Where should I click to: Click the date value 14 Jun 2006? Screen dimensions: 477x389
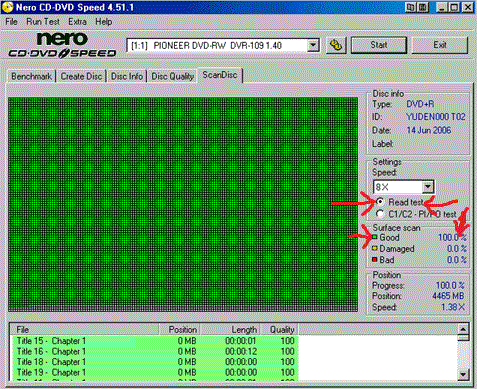click(x=429, y=130)
